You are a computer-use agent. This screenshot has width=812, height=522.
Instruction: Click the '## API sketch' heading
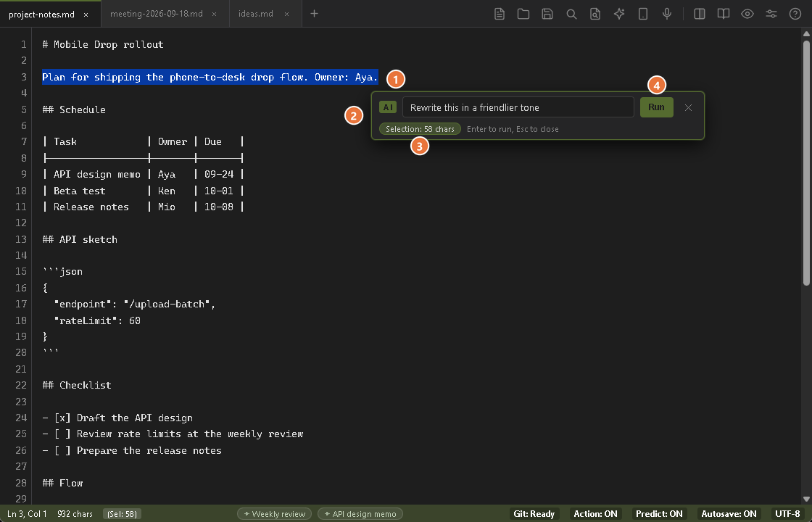[x=80, y=239]
